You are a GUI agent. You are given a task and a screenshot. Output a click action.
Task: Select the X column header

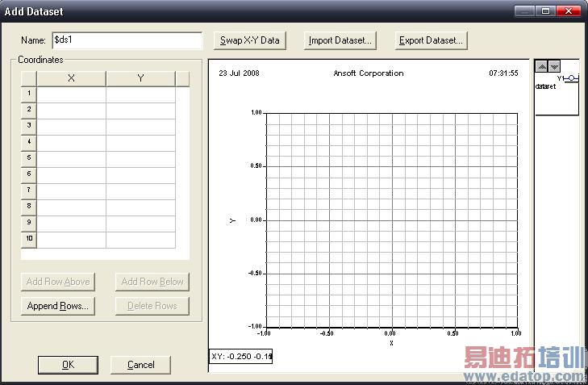click(71, 78)
